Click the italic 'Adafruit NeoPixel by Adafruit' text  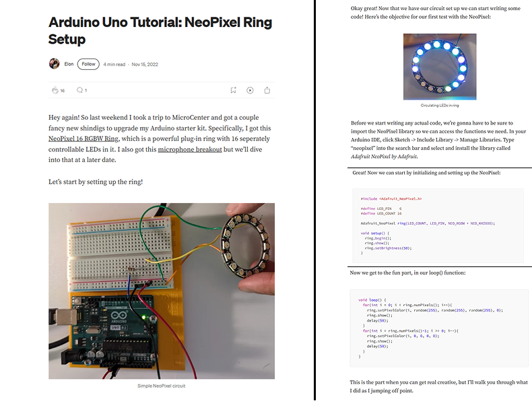point(384,157)
